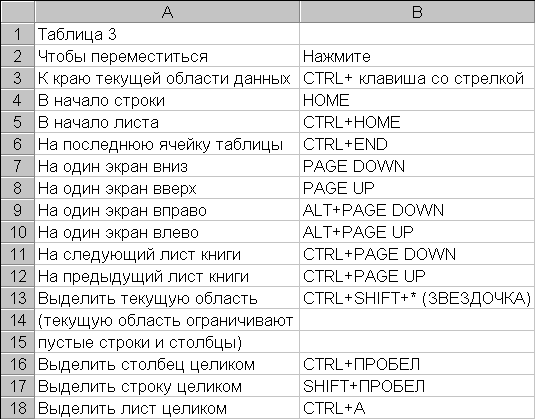This screenshot has width=535, height=419.
Task: Click cell 'В начало листа'
Action: coord(167,122)
